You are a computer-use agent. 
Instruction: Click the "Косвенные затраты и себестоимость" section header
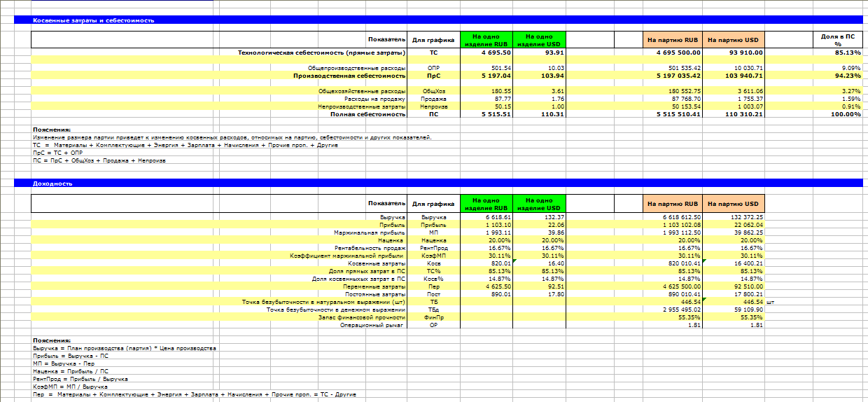pos(94,20)
